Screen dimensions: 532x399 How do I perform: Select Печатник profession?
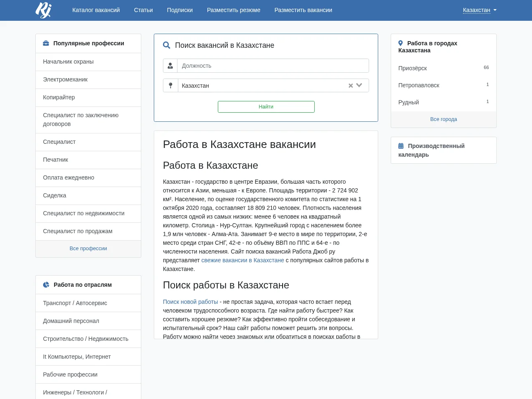click(88, 160)
